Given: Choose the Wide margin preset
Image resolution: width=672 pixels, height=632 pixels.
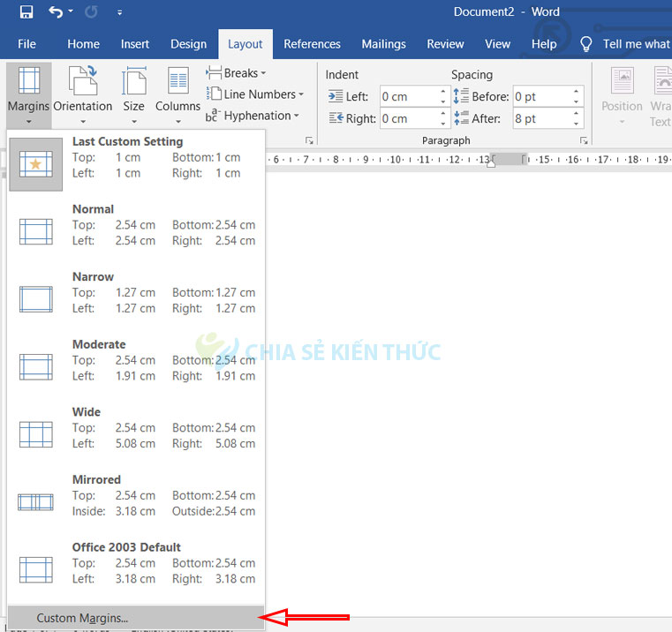Looking at the screenshot, I should pos(136,435).
